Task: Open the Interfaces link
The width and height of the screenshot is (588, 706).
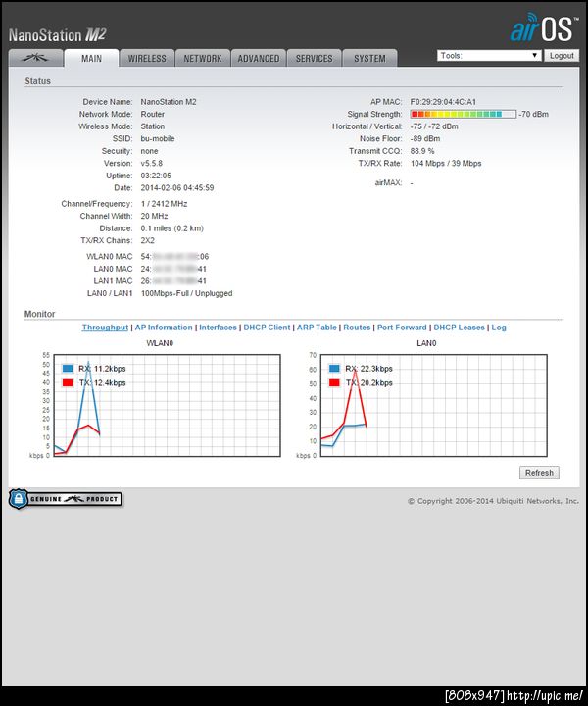Action: 218,328
